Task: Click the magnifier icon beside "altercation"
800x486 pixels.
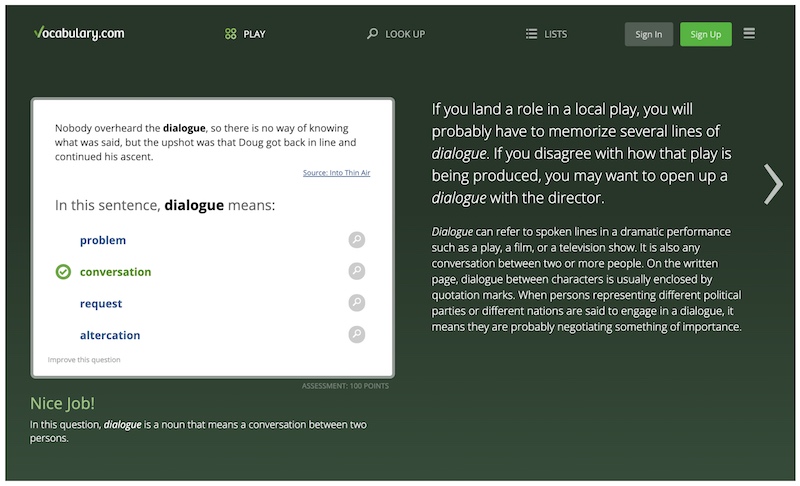Action: (x=357, y=335)
